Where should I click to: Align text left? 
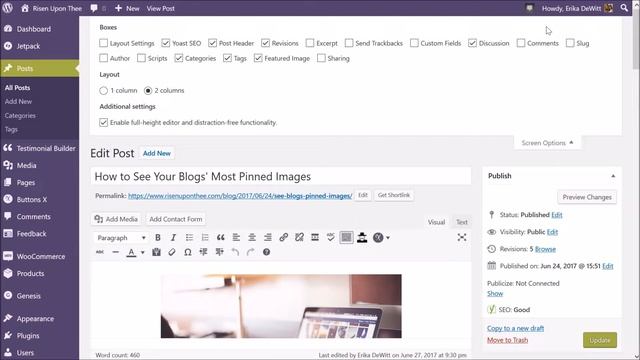pos(236,238)
